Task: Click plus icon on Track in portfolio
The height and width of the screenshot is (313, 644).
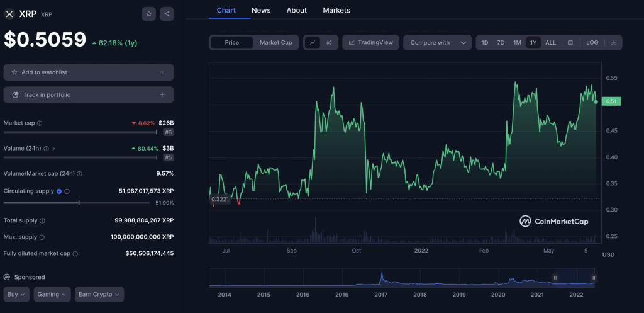Action: click(x=162, y=95)
